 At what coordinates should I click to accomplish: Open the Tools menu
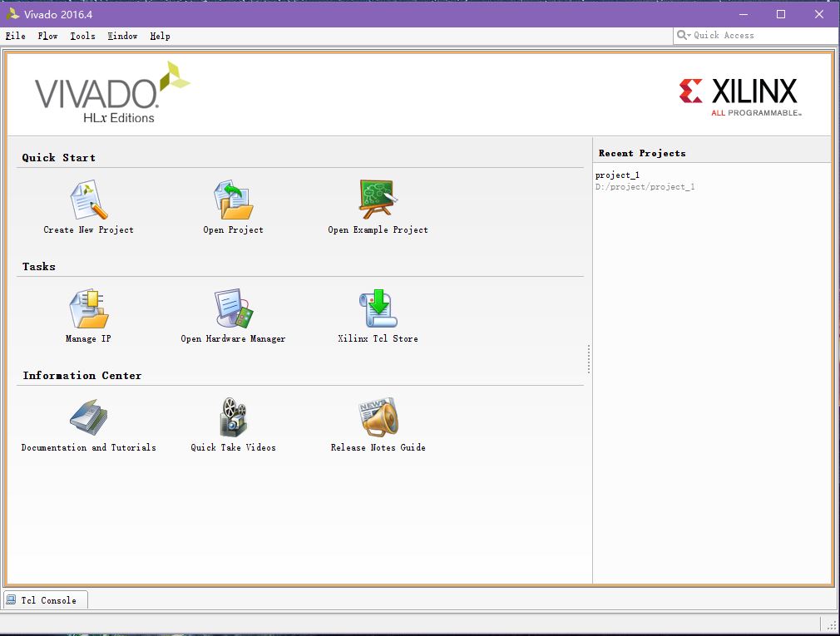click(x=82, y=36)
